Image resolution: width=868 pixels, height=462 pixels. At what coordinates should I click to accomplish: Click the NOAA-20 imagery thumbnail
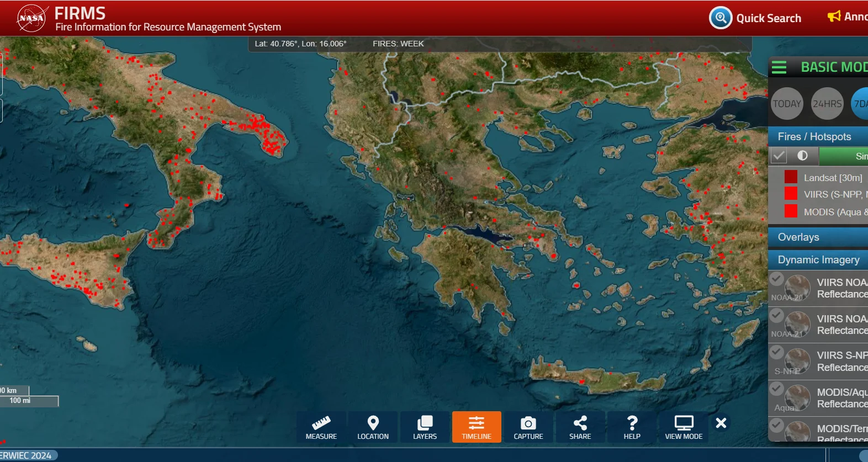coord(798,288)
